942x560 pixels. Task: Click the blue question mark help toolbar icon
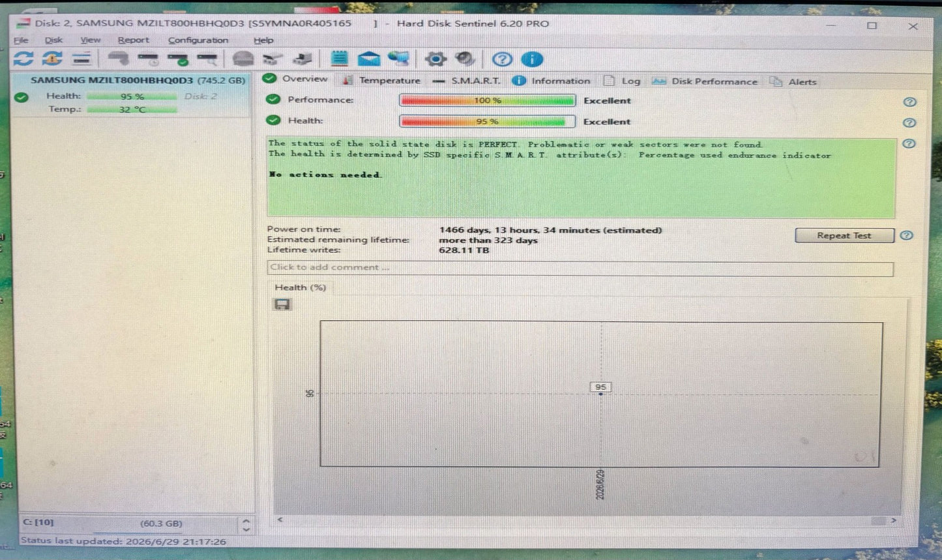point(502,59)
